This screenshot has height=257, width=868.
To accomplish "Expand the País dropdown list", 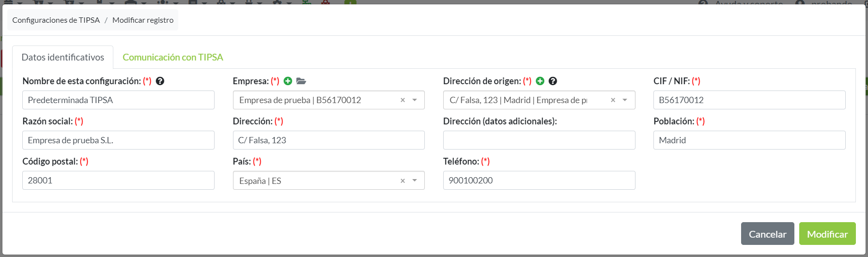I will click(415, 181).
